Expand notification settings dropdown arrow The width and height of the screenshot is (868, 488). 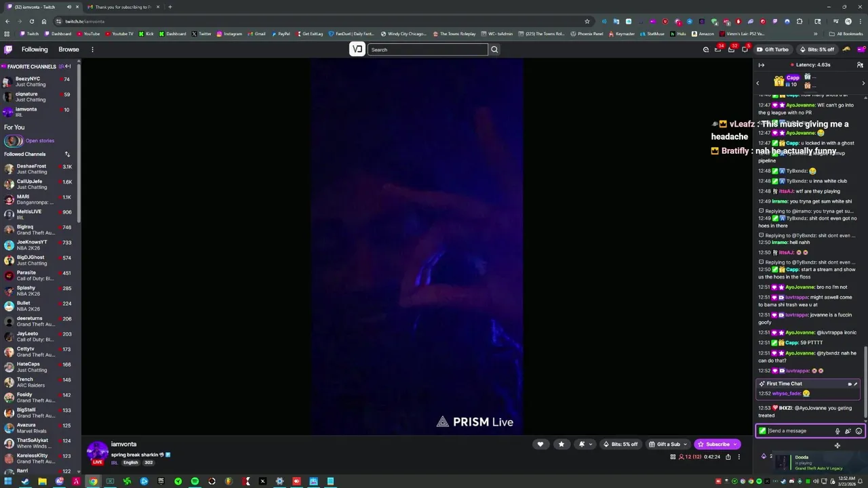pos(590,445)
